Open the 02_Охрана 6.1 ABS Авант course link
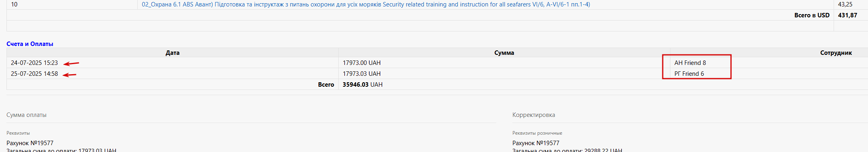 click(x=366, y=4)
